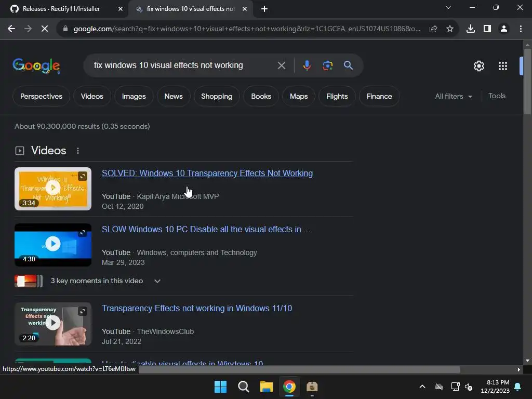Open SLOW Windows 10 PC video link
This screenshot has height=399, width=532.
click(x=206, y=229)
